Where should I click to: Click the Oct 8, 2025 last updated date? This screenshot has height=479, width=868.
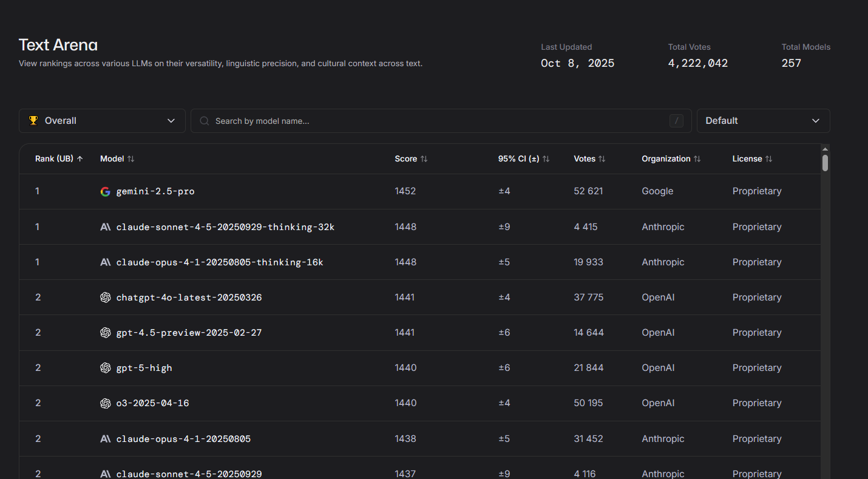(x=578, y=63)
